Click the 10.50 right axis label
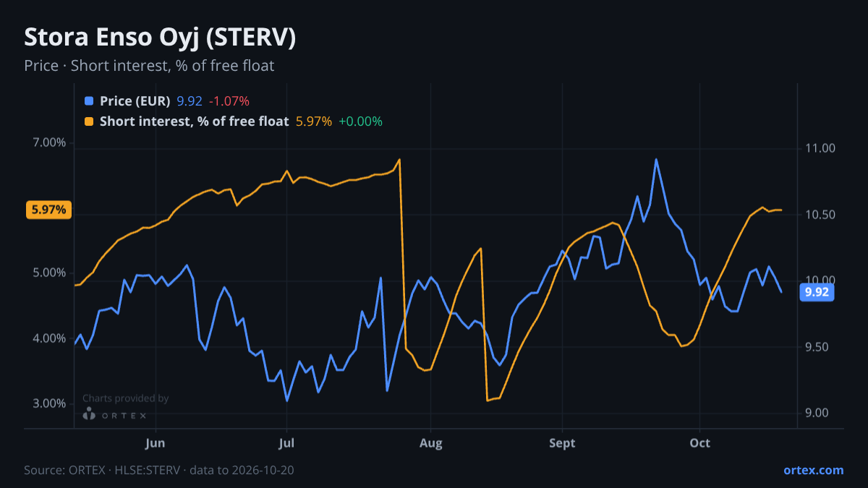Image resolution: width=868 pixels, height=488 pixels. click(x=819, y=215)
